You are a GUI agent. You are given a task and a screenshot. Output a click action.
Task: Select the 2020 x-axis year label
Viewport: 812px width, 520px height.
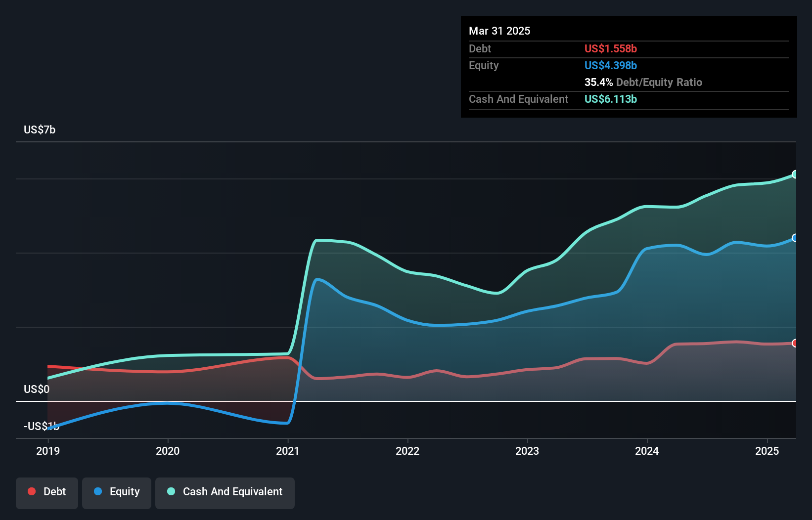168,451
